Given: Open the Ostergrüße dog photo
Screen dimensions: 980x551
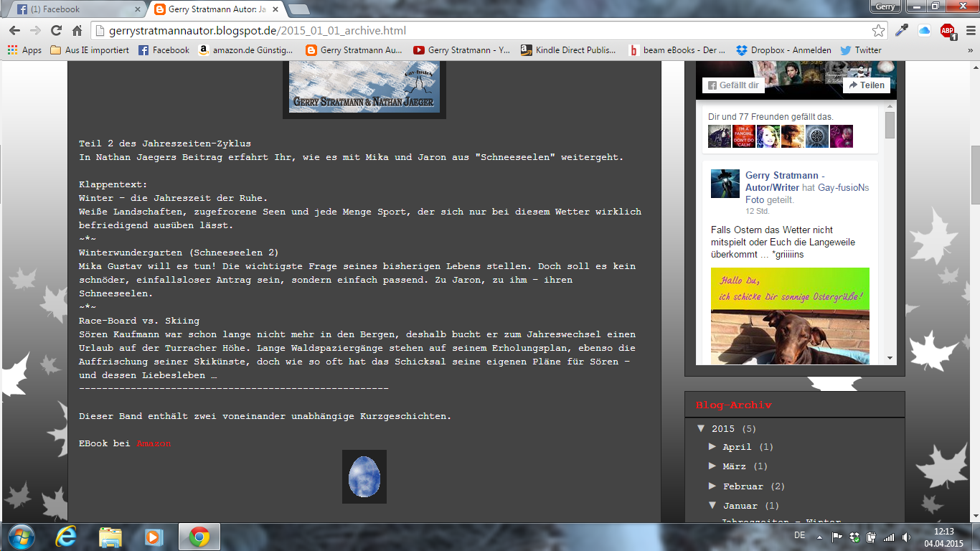Looking at the screenshot, I should pyautogui.click(x=790, y=316).
